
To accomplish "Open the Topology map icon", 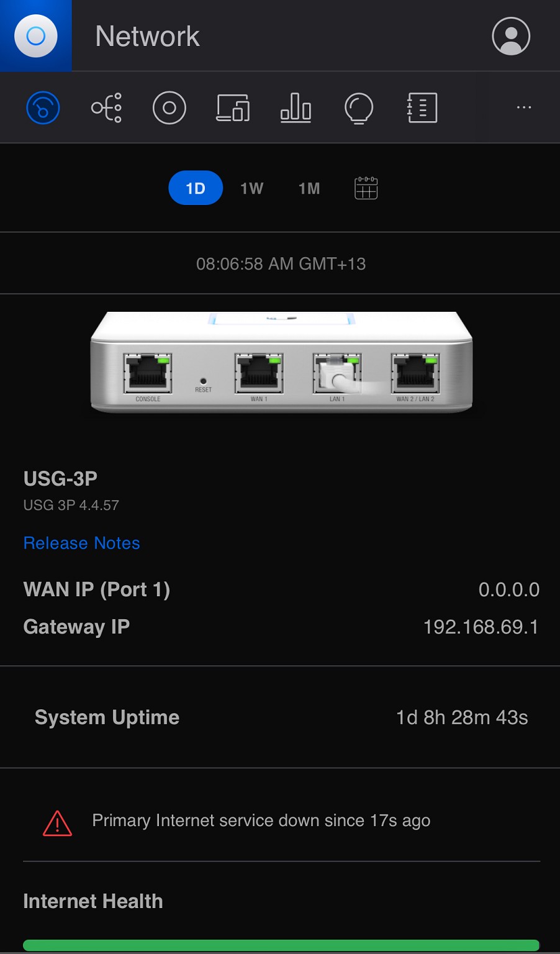I will 107,108.
